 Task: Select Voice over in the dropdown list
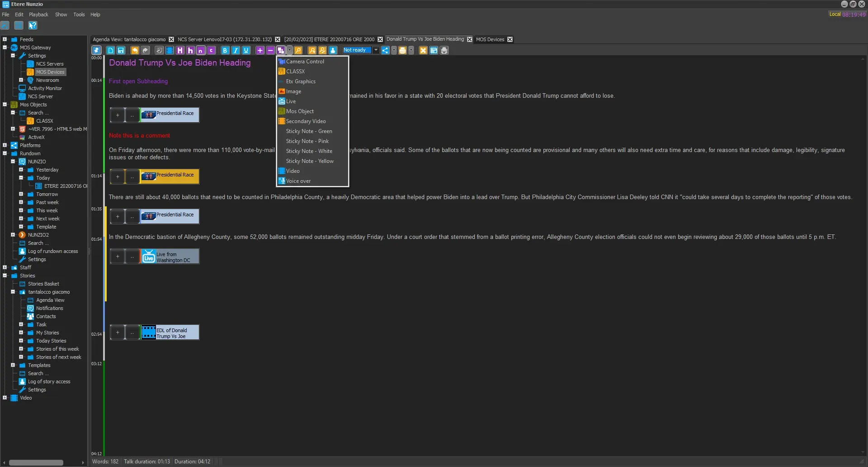tap(298, 181)
